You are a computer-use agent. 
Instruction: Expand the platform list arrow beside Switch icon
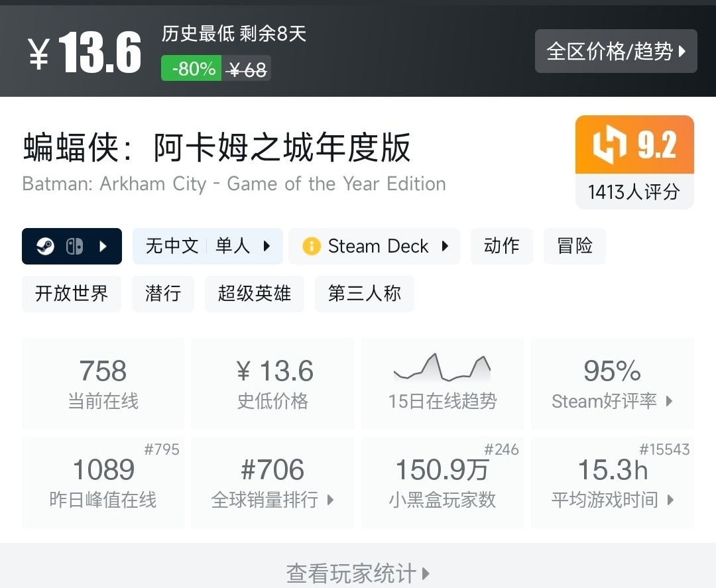(103, 247)
